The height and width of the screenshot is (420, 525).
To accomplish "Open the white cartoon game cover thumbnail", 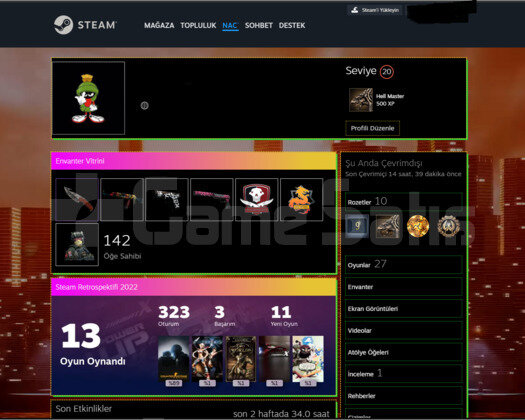I will coord(308,359).
